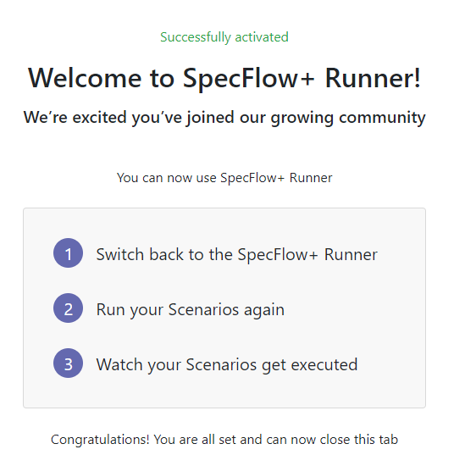Click the word 'Watch' in step three
The width and height of the screenshot is (476, 466).
[119, 364]
